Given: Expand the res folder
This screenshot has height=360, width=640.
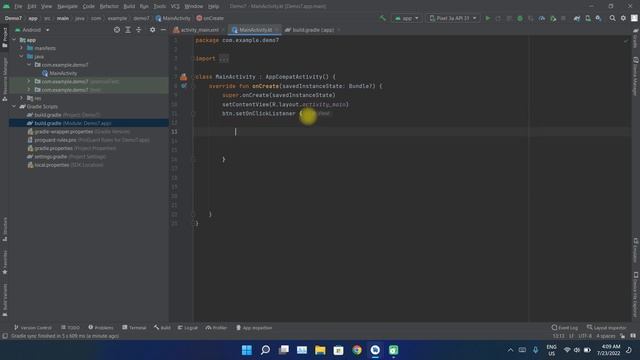Looking at the screenshot, I should [x=22, y=98].
